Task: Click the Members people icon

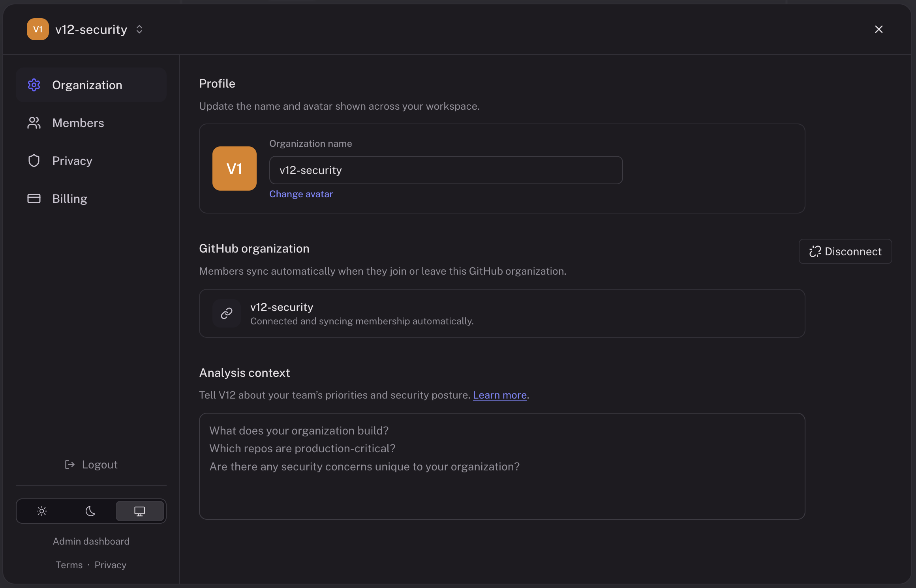Action: pos(34,123)
